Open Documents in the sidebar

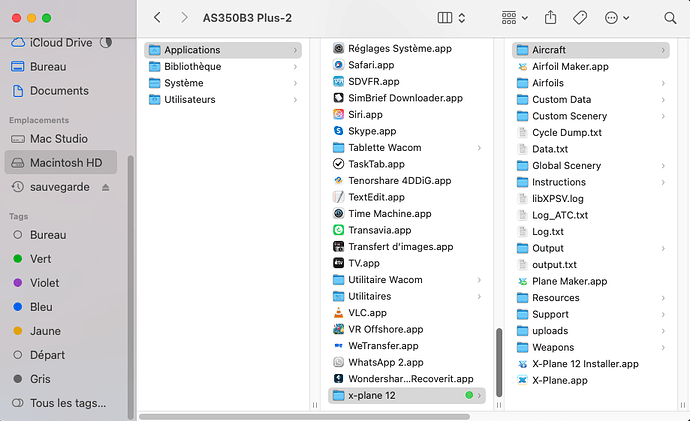pos(59,91)
